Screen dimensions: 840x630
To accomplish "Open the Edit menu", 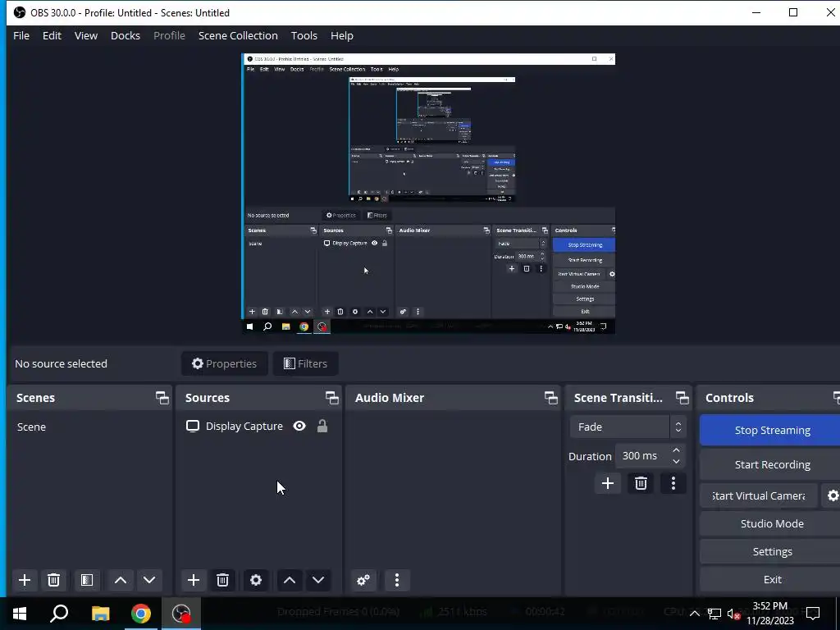I will pyautogui.click(x=52, y=36).
